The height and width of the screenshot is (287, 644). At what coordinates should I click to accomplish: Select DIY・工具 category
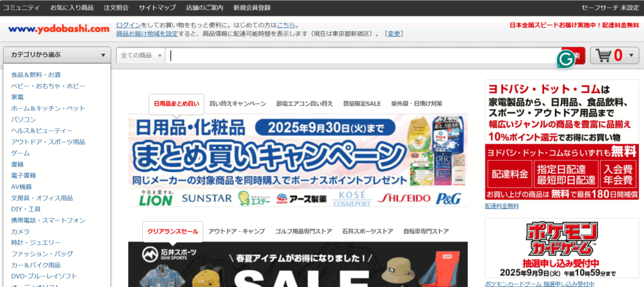[25, 209]
